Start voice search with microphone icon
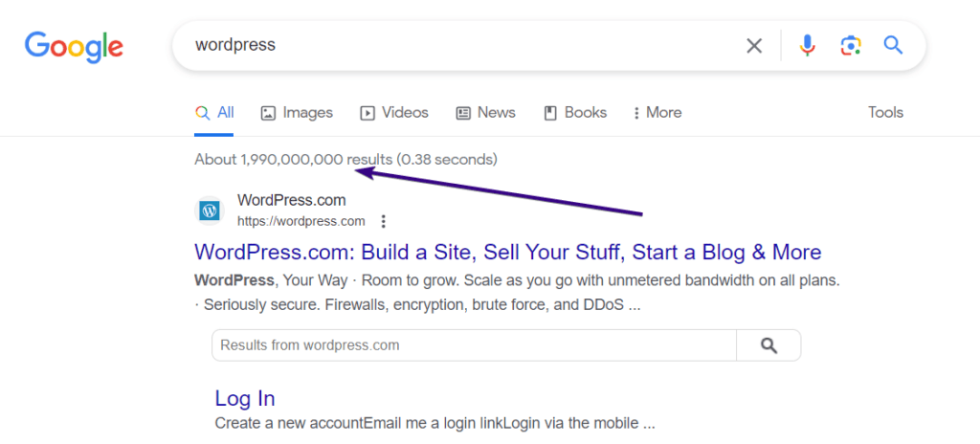 pyautogui.click(x=807, y=46)
